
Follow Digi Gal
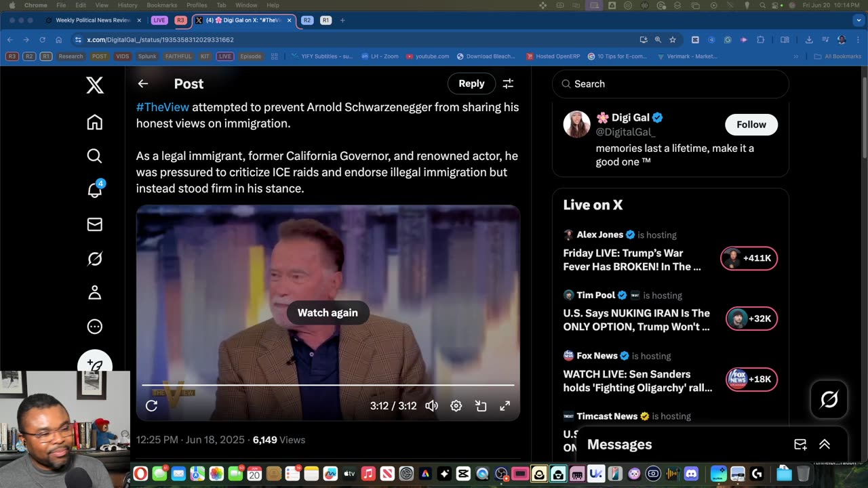click(751, 125)
